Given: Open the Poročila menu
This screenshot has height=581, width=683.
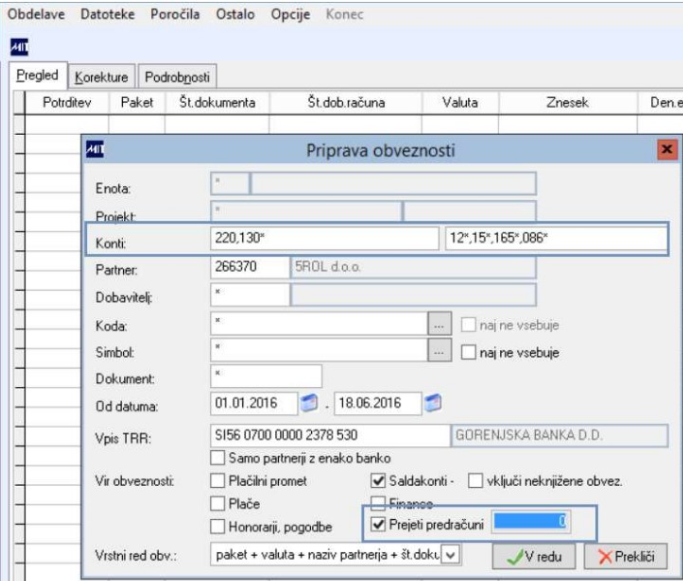Looking at the screenshot, I should (177, 16).
